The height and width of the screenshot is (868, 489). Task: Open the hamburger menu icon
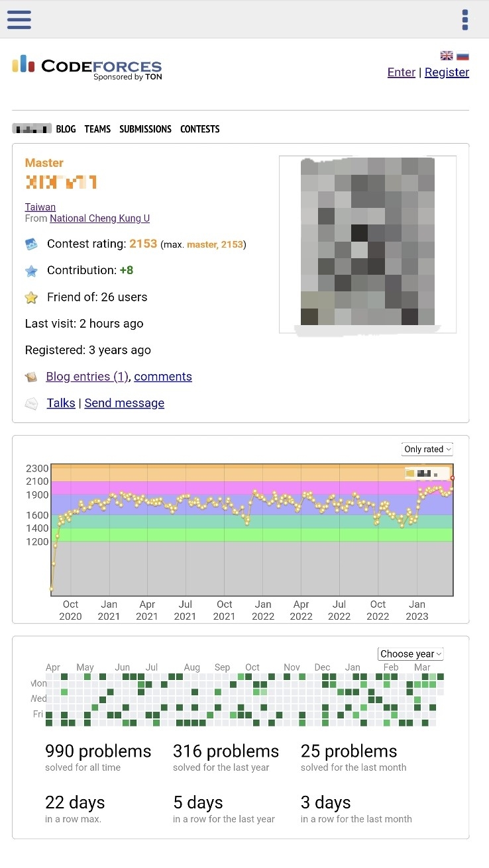click(19, 20)
